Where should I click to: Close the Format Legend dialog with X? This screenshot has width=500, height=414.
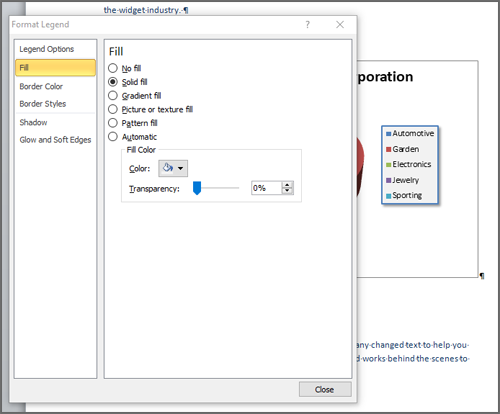pos(340,25)
